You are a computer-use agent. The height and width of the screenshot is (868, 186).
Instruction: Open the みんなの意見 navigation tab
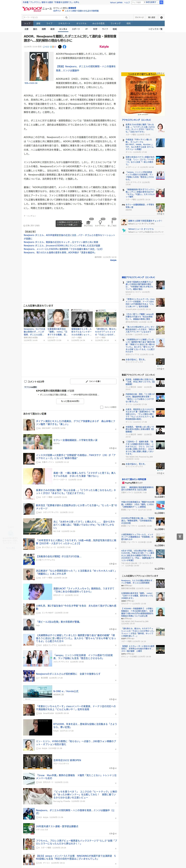[98, 24]
